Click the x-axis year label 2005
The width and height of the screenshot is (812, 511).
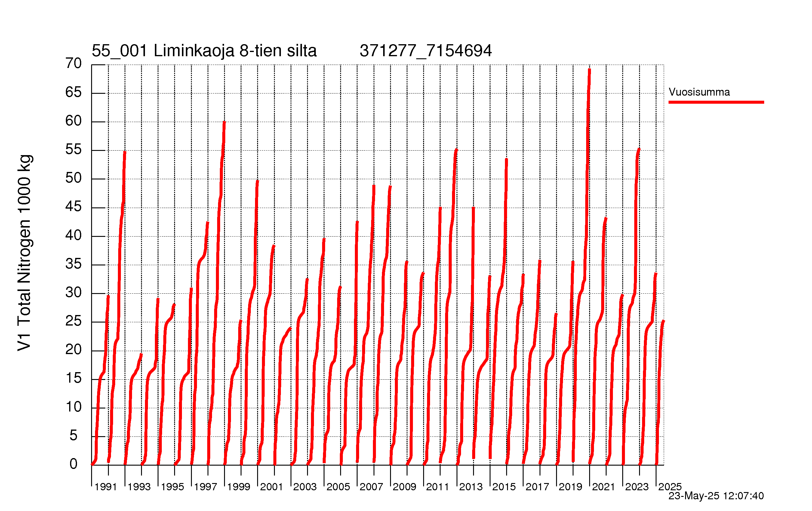click(338, 487)
